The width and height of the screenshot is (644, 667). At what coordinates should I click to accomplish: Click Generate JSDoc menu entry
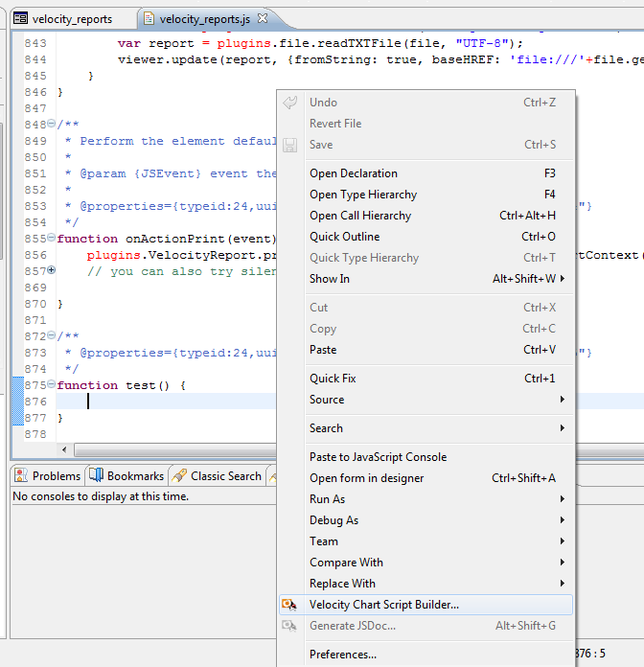point(425,626)
